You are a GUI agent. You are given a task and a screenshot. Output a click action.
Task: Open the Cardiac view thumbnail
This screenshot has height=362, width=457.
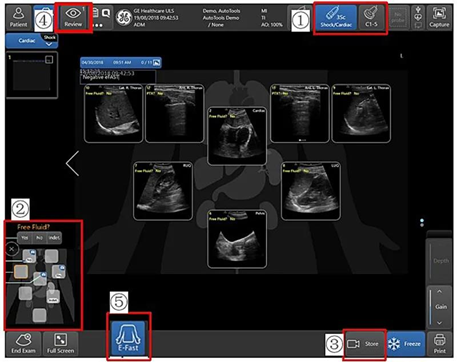237,136
